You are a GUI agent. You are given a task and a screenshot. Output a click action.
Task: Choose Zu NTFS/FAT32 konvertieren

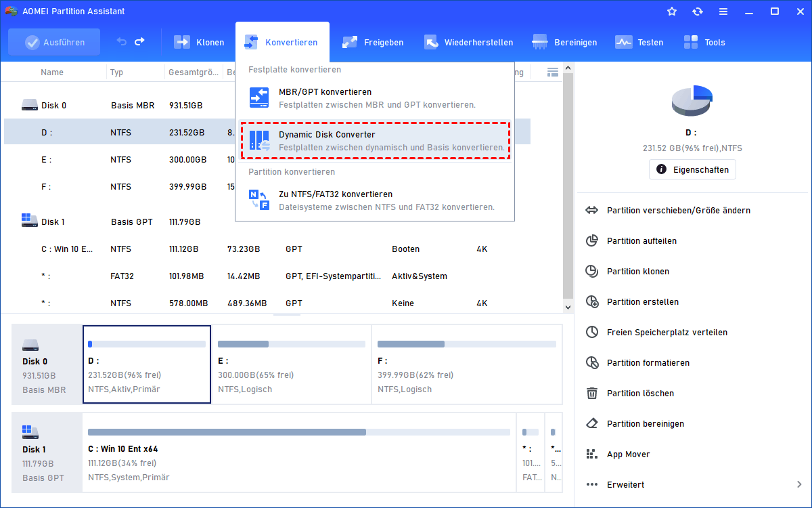point(375,200)
